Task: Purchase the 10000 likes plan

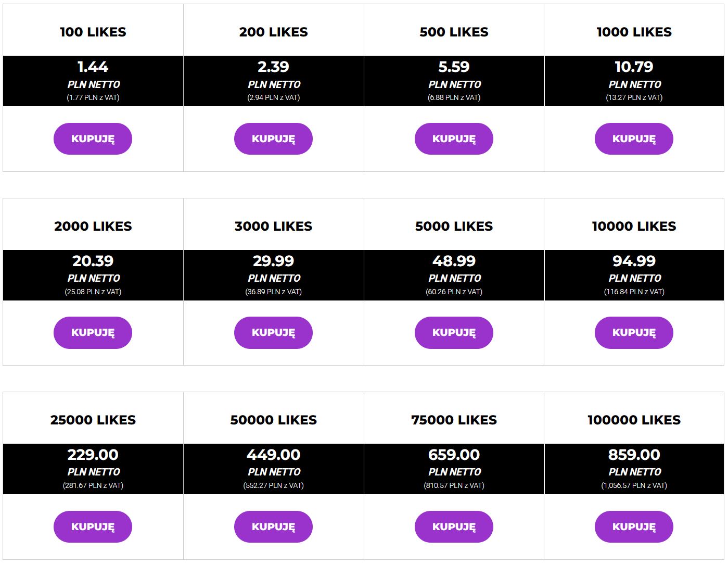Action: pos(634,332)
